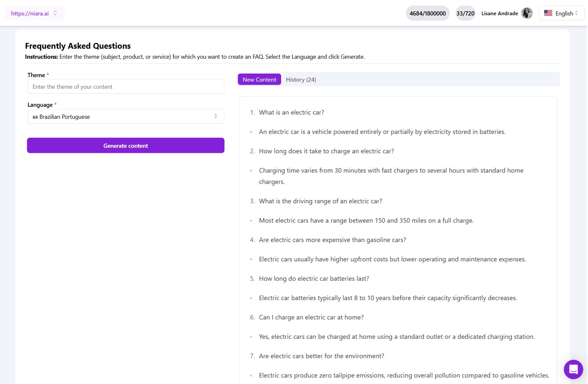Click the chevron next to https://niara.ai
Viewport: 588px width, 384px height.
(x=55, y=13)
